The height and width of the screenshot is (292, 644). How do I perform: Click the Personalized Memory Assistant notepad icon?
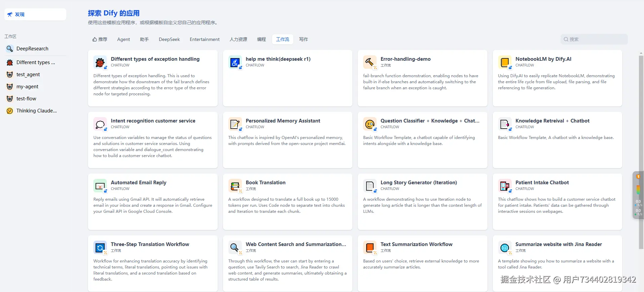235,124
